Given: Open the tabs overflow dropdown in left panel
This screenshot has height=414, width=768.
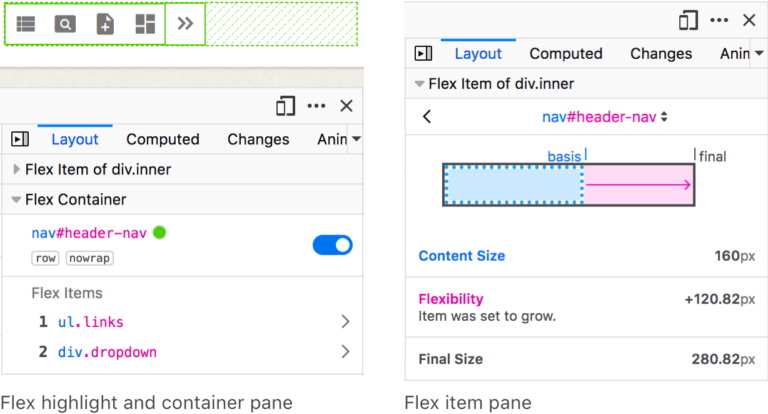Looking at the screenshot, I should point(356,140).
